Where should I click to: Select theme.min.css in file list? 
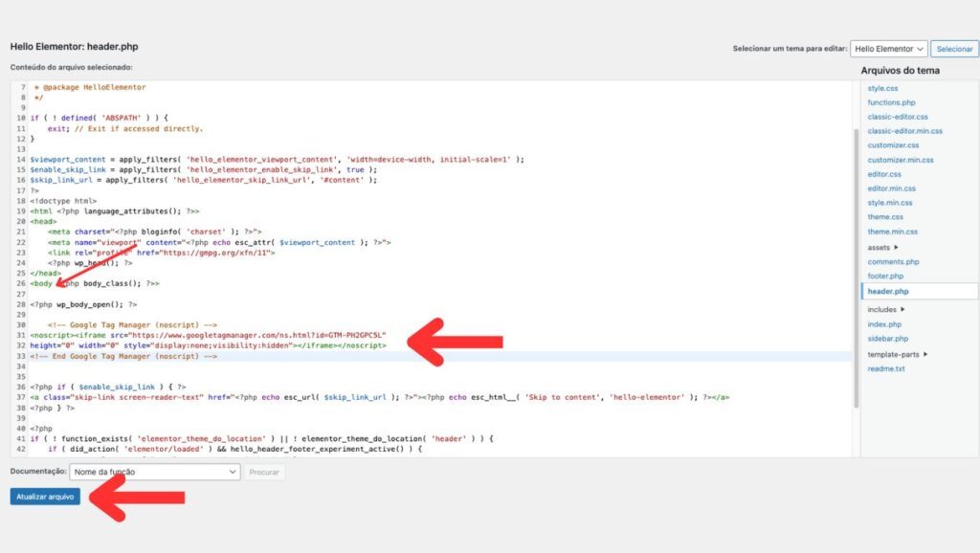(x=893, y=232)
